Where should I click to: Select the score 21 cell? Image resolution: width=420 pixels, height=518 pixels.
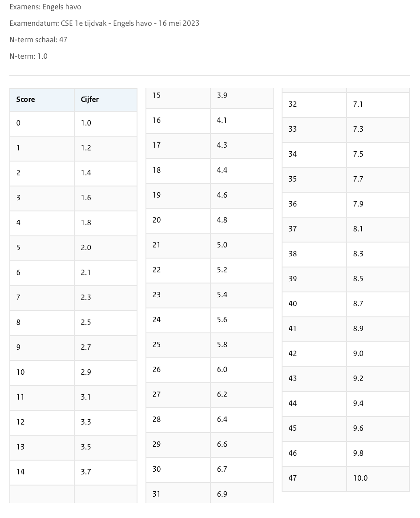[157, 245]
